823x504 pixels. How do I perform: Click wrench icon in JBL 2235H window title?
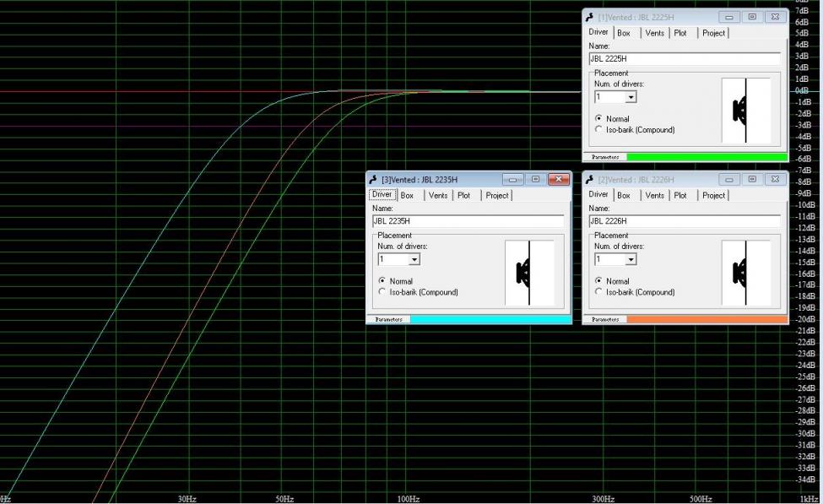(374, 180)
